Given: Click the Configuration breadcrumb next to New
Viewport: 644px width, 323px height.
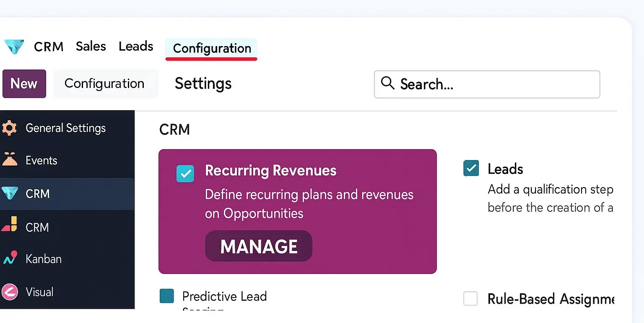Looking at the screenshot, I should [x=105, y=84].
